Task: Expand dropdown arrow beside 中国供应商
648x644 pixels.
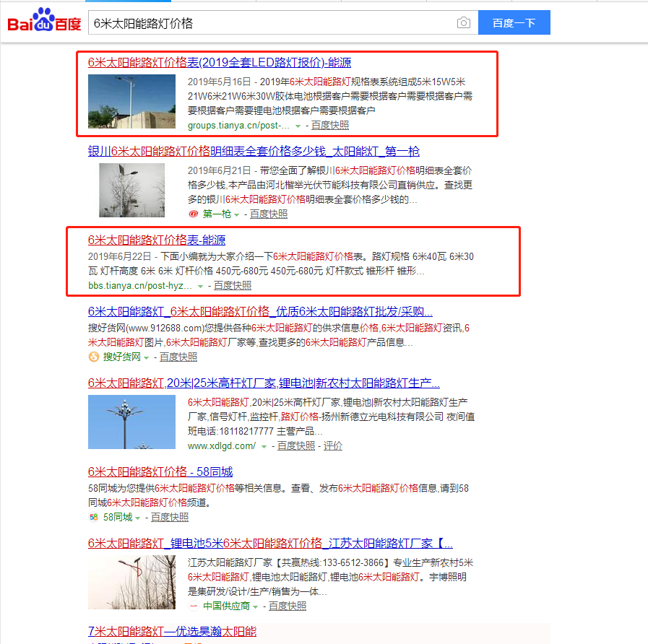Action: tap(256, 606)
